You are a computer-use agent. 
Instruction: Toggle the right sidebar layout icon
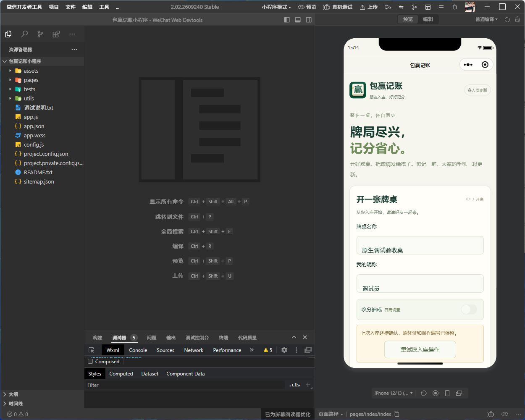[309, 20]
